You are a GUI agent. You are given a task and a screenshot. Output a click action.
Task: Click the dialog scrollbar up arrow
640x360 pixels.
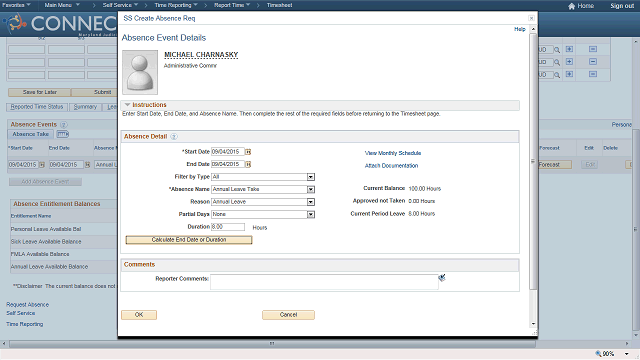[533, 29]
